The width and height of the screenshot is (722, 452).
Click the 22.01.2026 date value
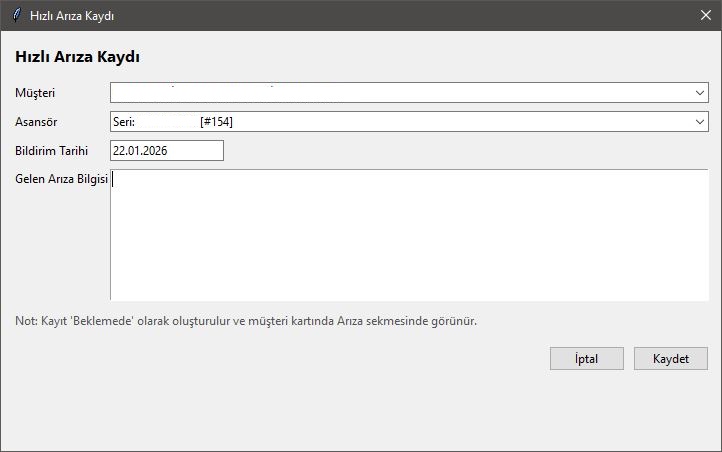(x=142, y=151)
